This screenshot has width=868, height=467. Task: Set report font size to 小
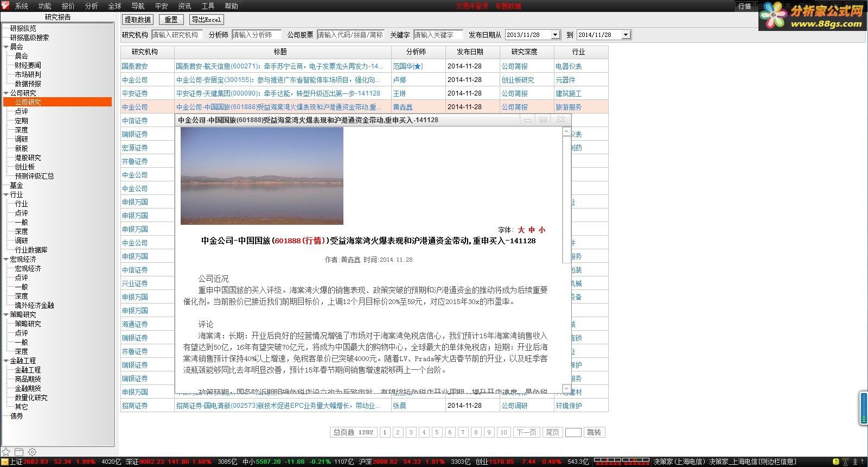coord(542,230)
